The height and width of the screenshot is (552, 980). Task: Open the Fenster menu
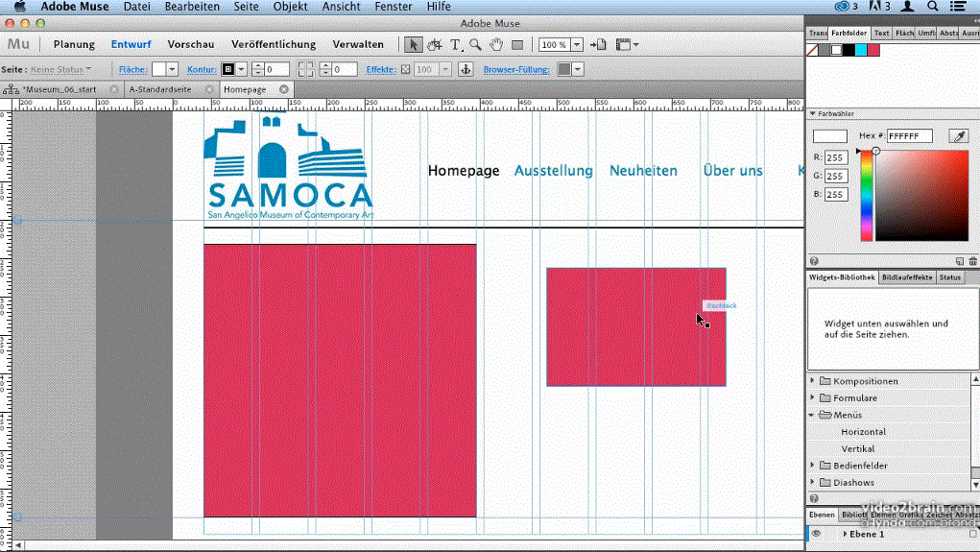click(394, 7)
